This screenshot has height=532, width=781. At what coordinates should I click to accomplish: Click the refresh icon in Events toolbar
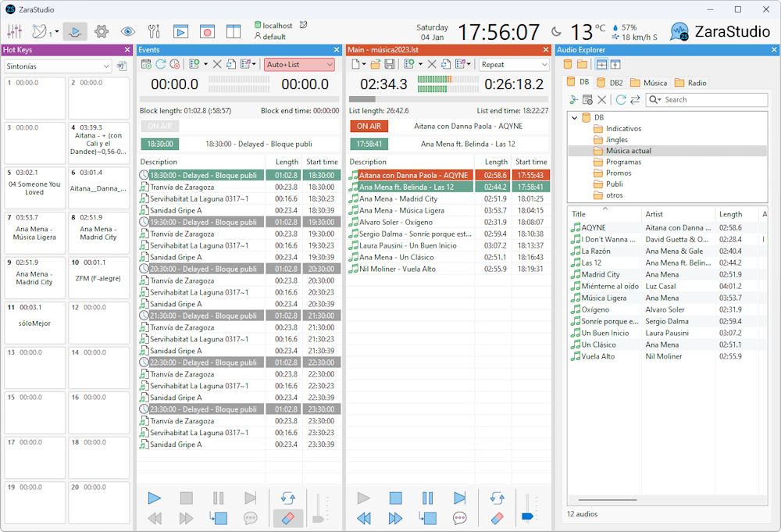point(161,64)
